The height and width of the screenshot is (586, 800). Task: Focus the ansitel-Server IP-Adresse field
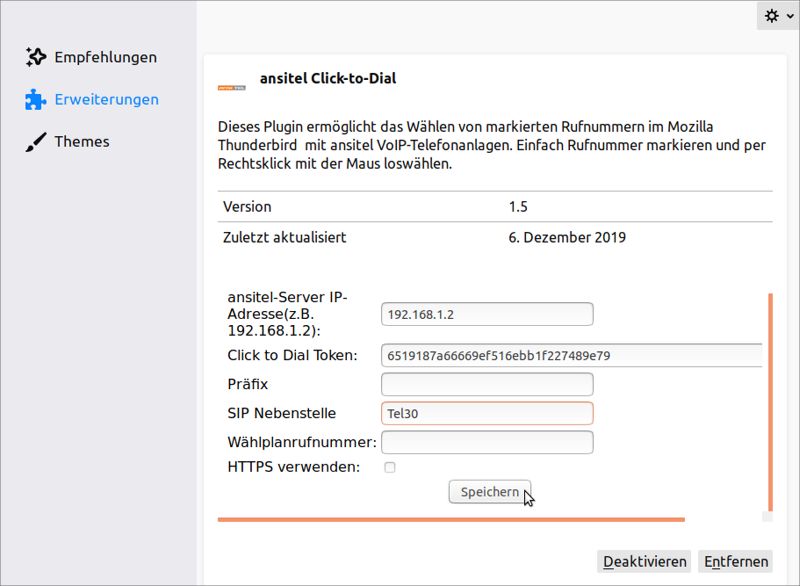pos(487,314)
